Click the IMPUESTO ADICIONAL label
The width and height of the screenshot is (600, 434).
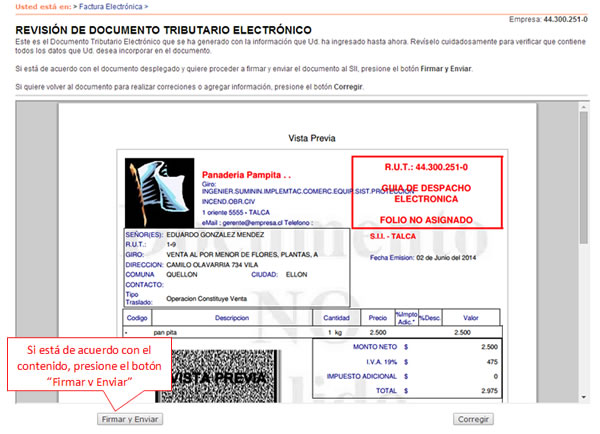point(362,376)
